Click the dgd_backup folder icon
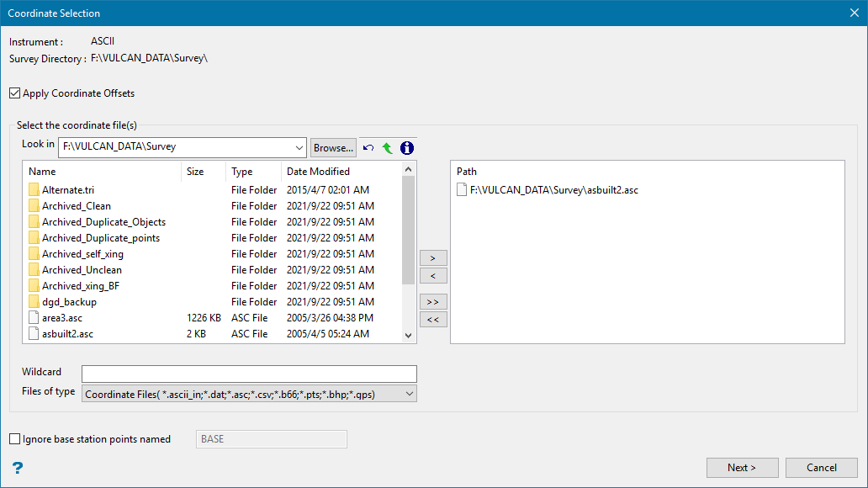This screenshot has height=488, width=868. (x=34, y=302)
